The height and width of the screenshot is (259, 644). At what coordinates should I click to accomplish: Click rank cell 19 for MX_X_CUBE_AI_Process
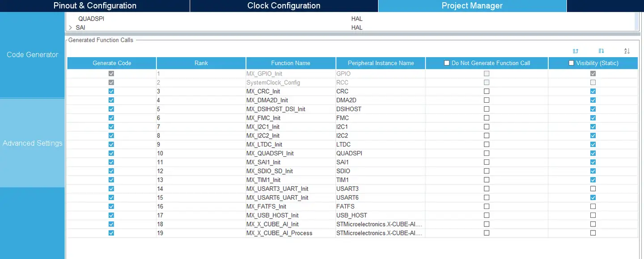pos(201,233)
